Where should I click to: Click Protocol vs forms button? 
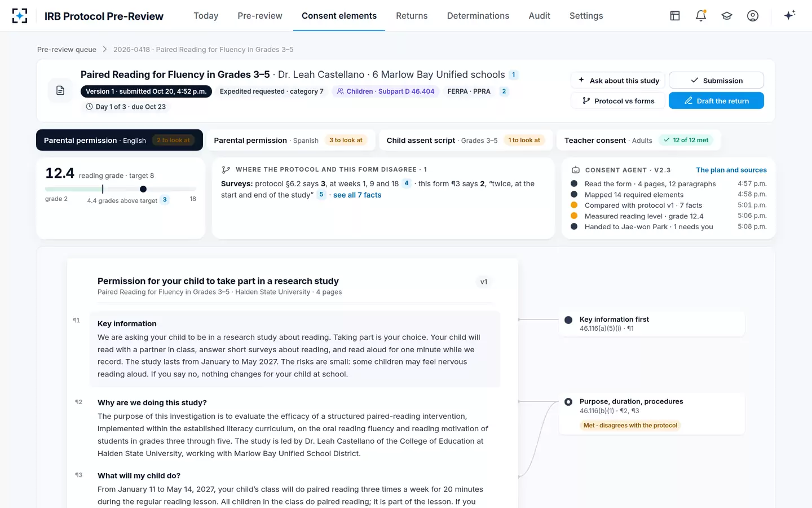[x=618, y=101]
